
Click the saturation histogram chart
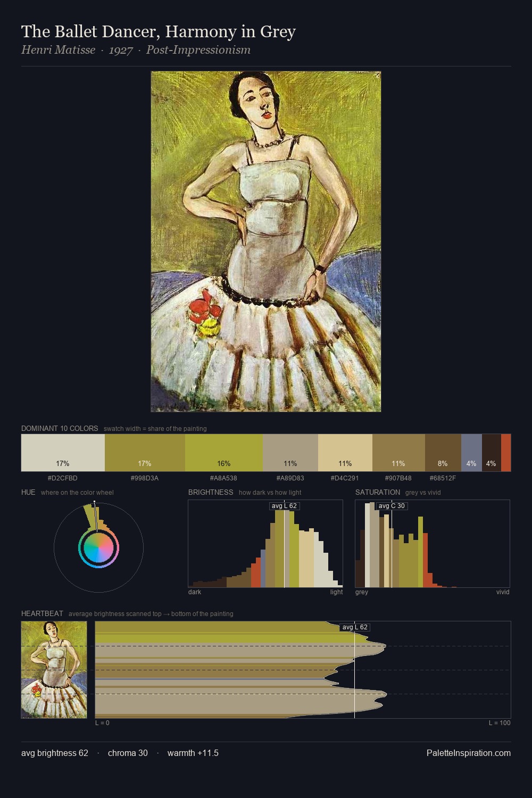(x=433, y=544)
